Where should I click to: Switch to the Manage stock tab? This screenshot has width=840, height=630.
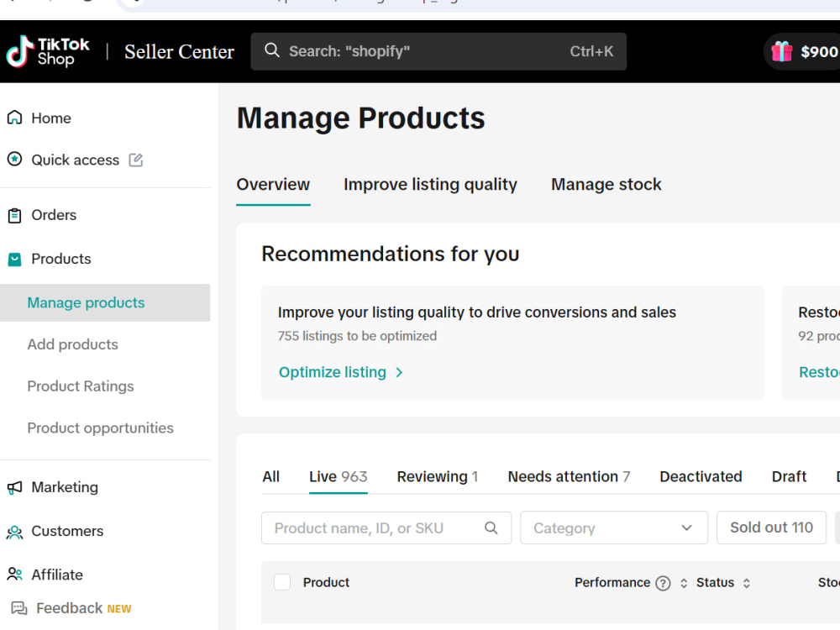[606, 184]
